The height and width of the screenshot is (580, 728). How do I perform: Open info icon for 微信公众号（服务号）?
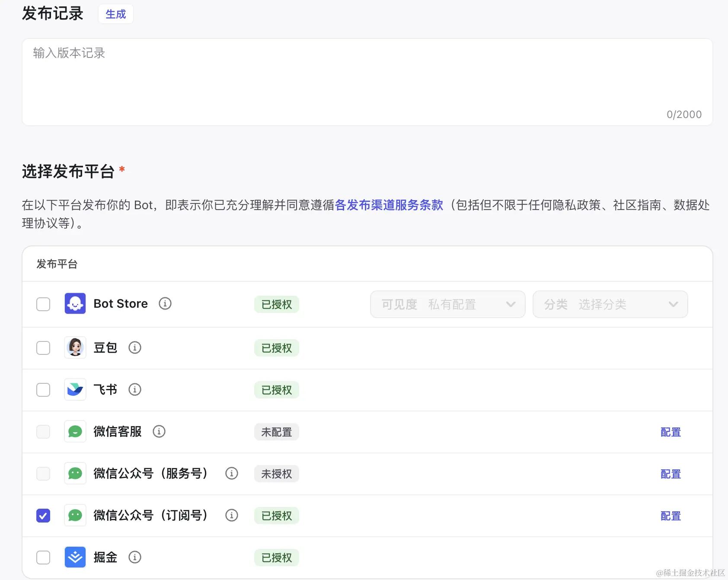tap(232, 473)
